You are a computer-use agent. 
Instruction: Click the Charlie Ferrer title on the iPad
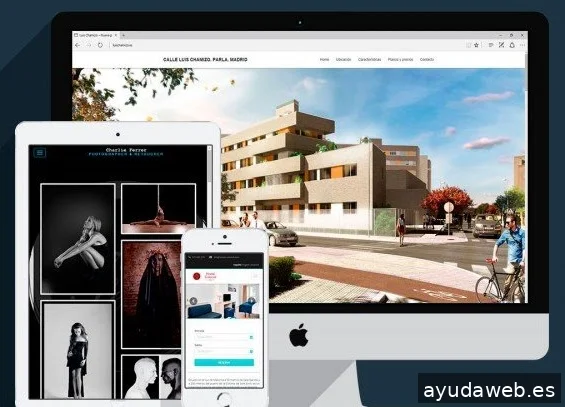[126, 150]
